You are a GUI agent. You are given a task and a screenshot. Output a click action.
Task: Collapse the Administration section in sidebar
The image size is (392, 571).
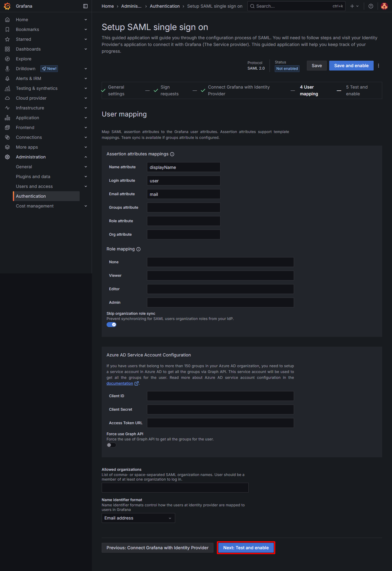coord(86,157)
